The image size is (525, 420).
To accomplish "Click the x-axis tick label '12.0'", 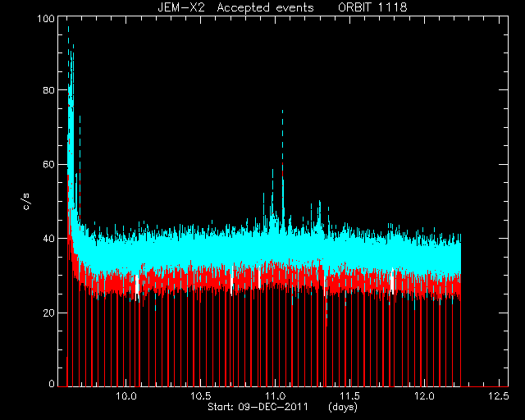I will [x=424, y=396].
